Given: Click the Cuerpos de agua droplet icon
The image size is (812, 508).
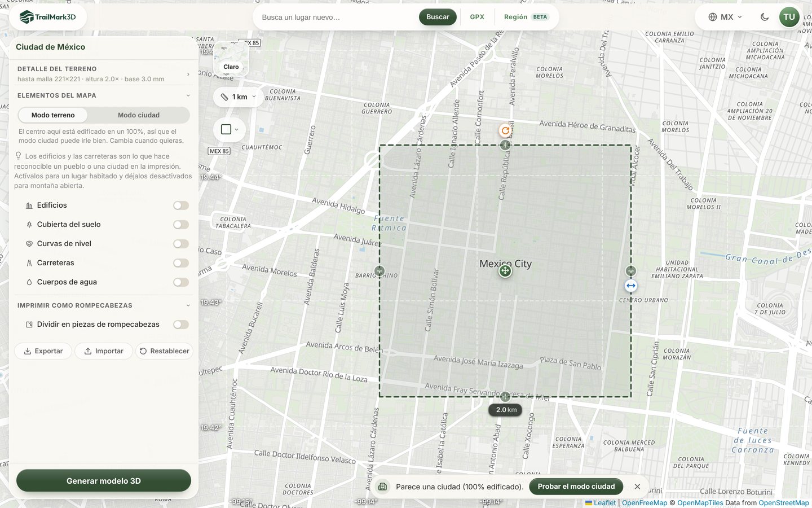Looking at the screenshot, I should click(29, 282).
